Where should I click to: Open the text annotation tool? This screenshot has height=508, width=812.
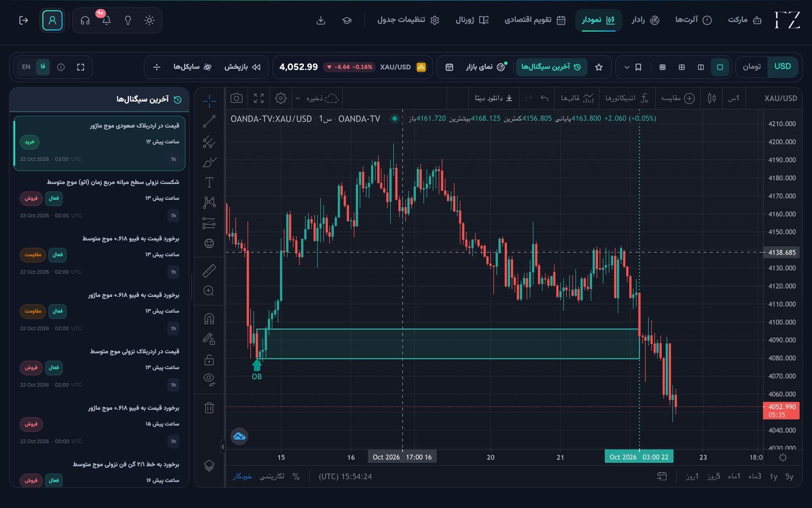209,182
